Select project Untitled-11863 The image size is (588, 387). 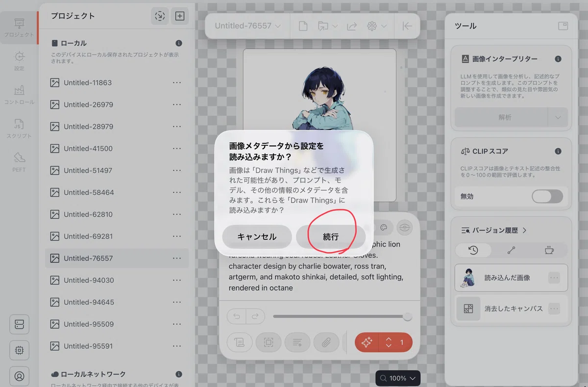point(117,82)
